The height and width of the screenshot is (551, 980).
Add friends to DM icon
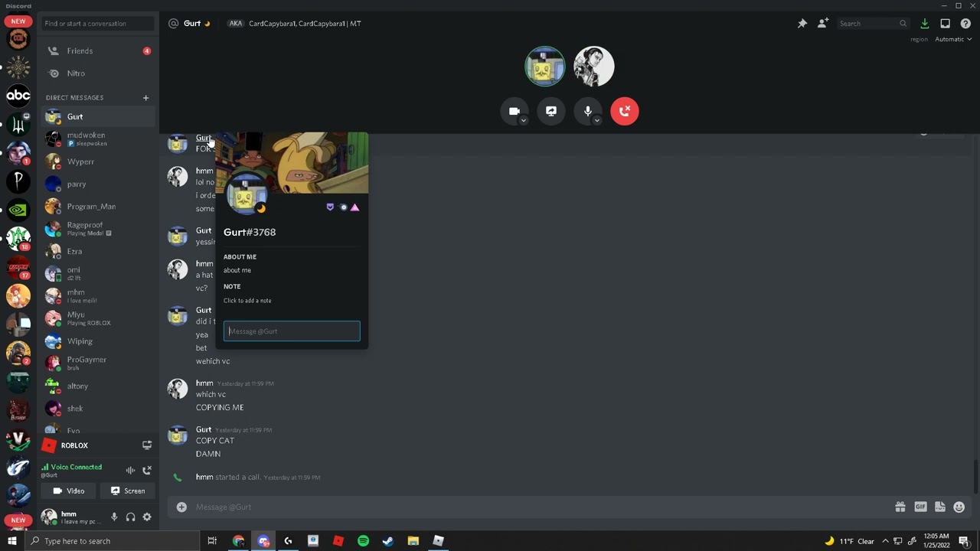pyautogui.click(x=822, y=24)
